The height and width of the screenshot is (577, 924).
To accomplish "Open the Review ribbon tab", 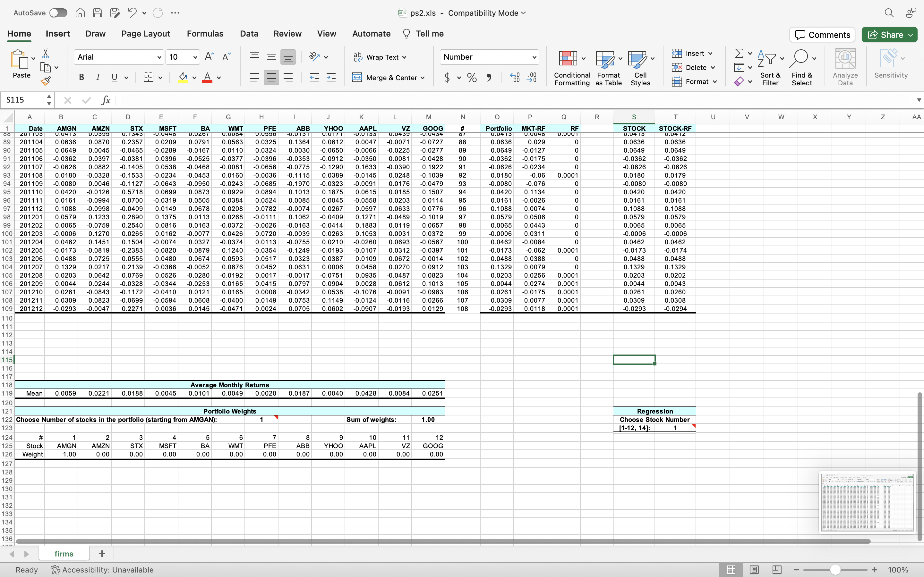I will click(287, 34).
